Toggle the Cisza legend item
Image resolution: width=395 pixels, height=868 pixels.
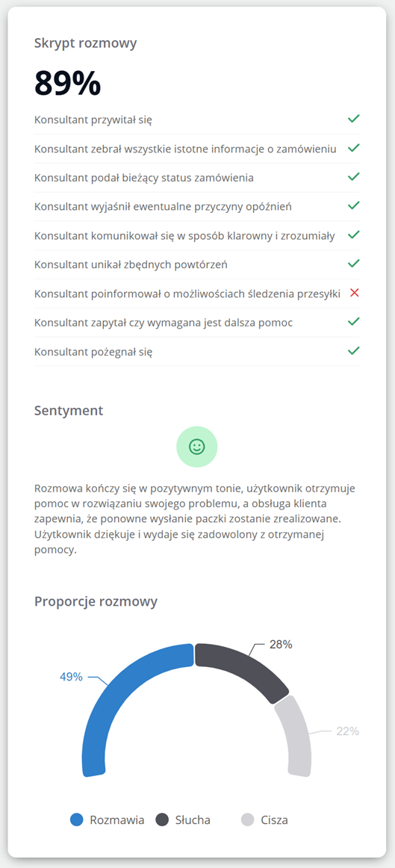coord(264,820)
